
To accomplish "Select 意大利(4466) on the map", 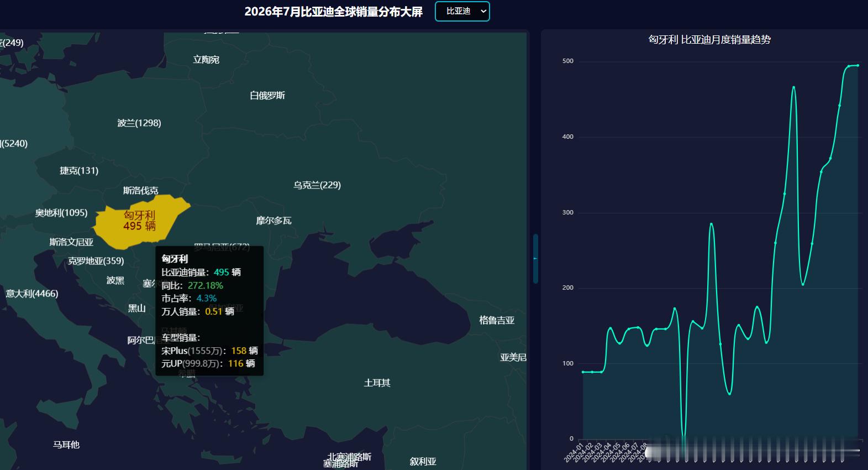I will coord(32,294).
